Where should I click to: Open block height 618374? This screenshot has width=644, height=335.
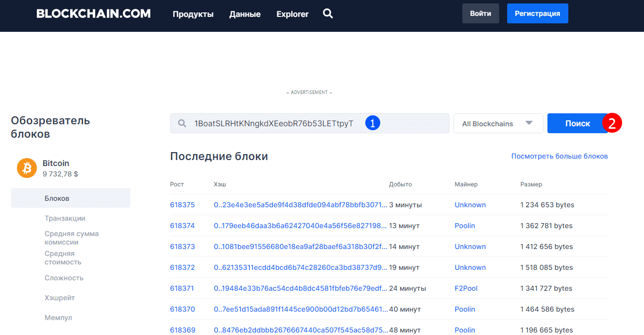[183, 226]
